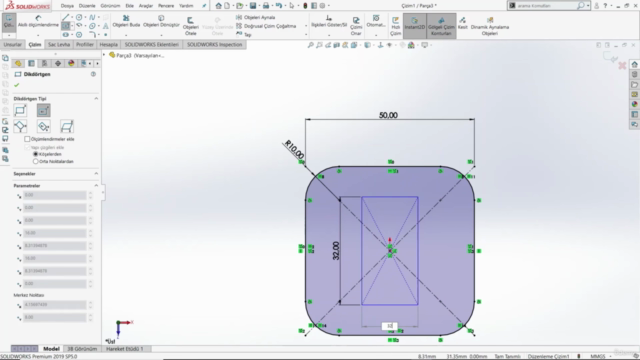Click Objeleri Ötele offset entities tool
Image resolution: width=640 pixels, height=360 pixels.
[191, 26]
